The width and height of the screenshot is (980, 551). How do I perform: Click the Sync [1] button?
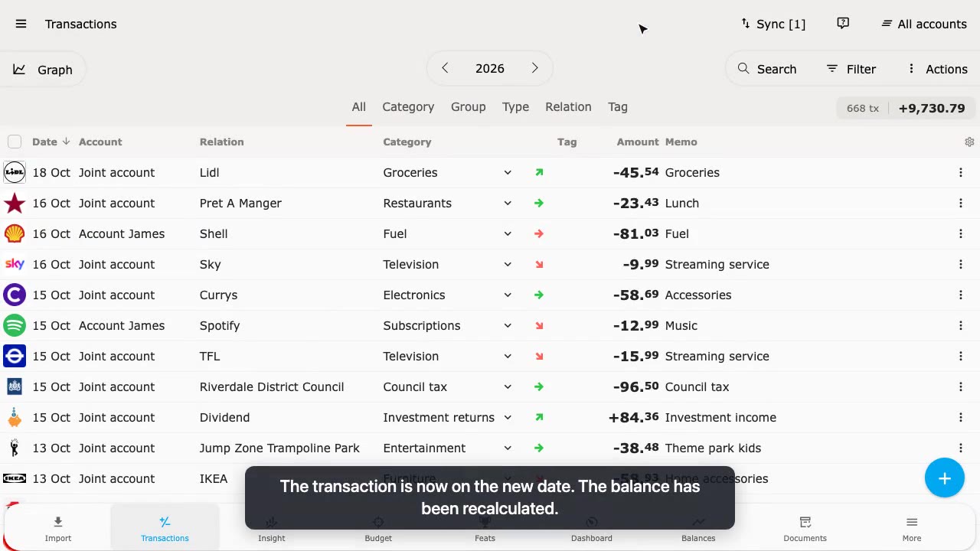click(773, 24)
